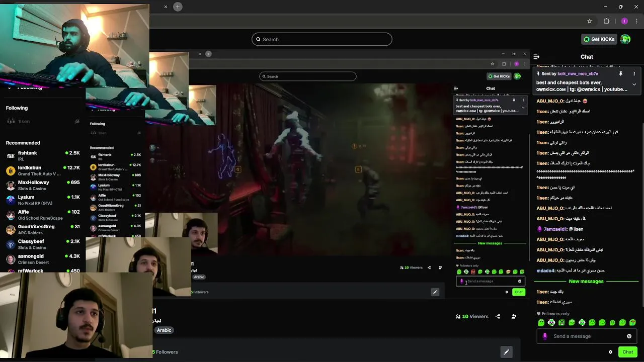The width and height of the screenshot is (644, 362).
Task: Open Classybeef channel in Recommended
Action: (x=43, y=244)
